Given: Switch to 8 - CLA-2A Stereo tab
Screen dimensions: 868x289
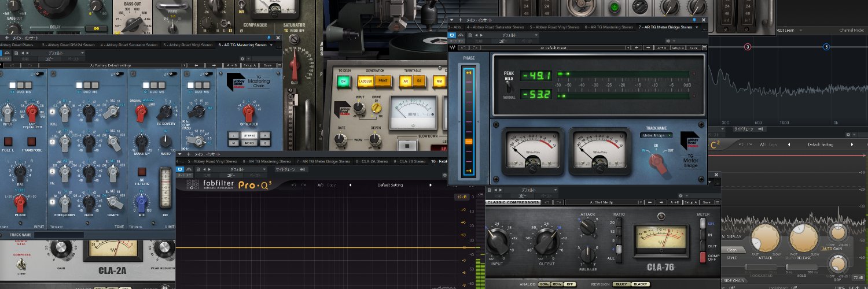Looking at the screenshot, I should 372,161.
